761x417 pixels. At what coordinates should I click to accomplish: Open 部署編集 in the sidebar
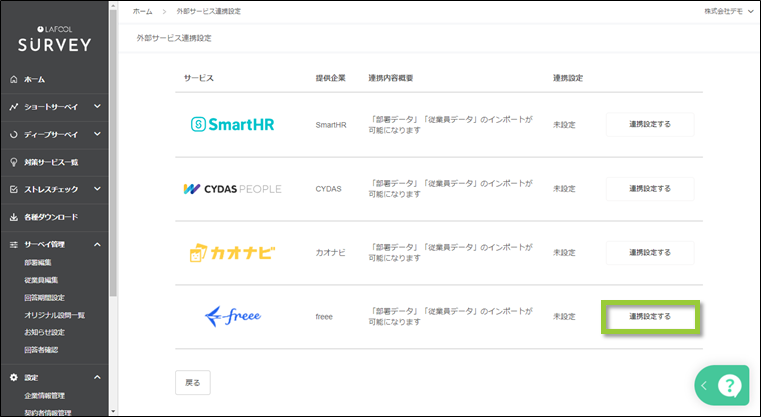coord(41,262)
